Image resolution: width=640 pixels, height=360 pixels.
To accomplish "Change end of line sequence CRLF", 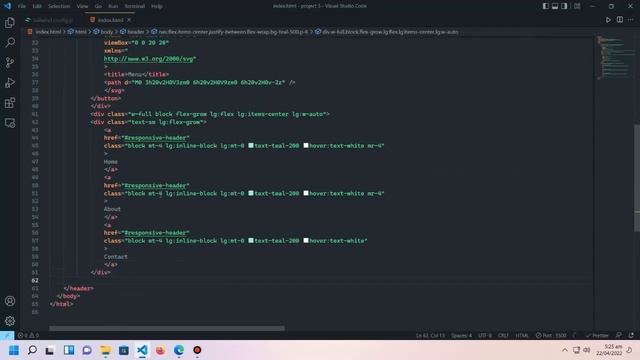I will click(503, 336).
